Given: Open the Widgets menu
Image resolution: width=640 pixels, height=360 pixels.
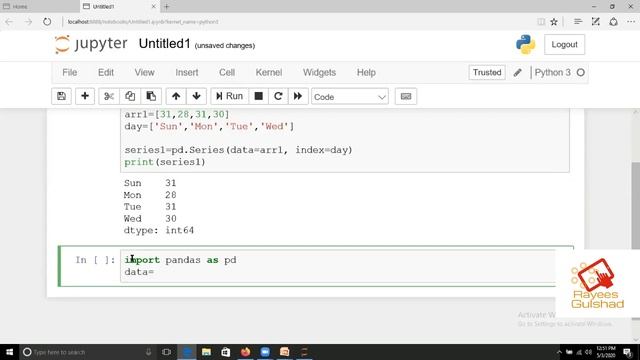Looking at the screenshot, I should click(x=319, y=73).
